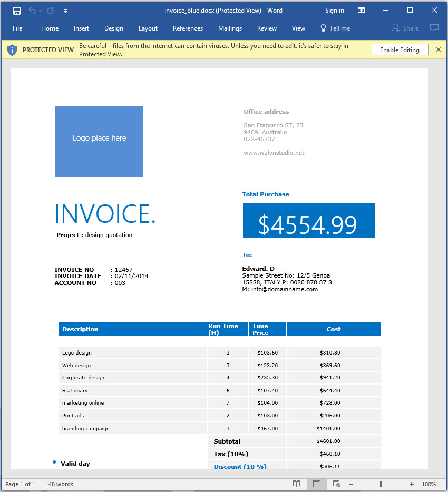Click the Redo icon in Quick Access
Screen dimensions: 448x492
click(50, 11)
